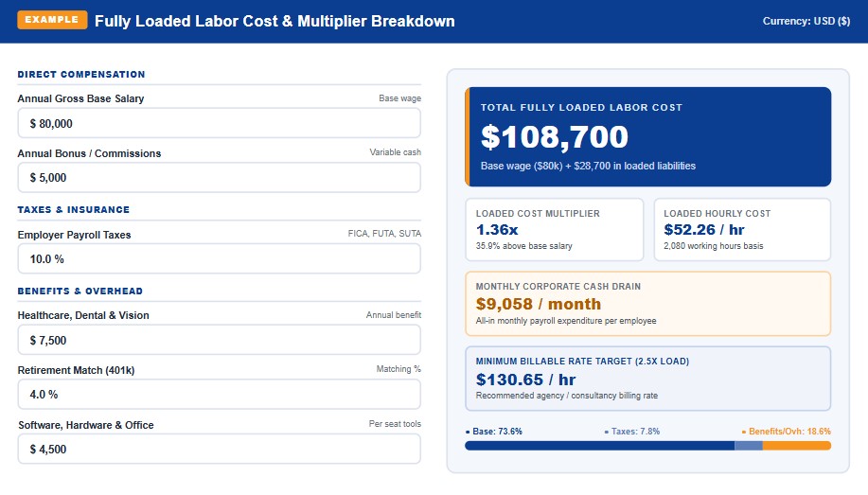Click the DIRECT COMPENSATION section heading
Screen dimensions: 868x495
click(x=81, y=74)
